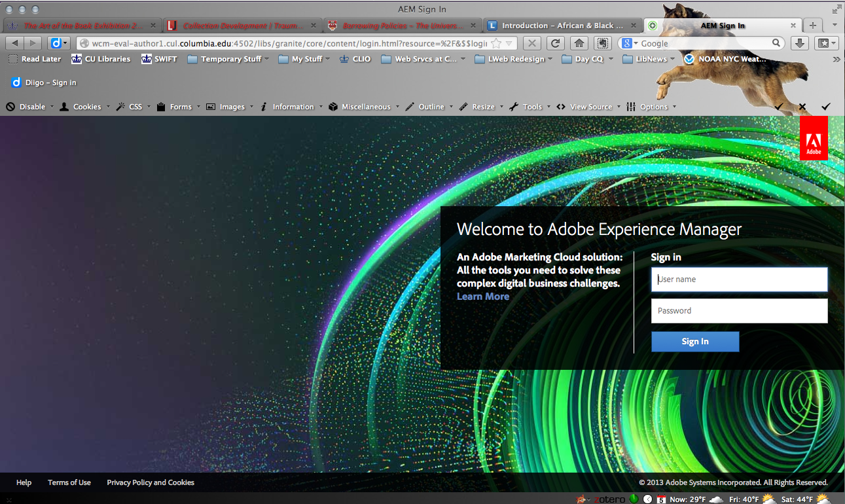Bookmark this page with the star icon

point(497,43)
